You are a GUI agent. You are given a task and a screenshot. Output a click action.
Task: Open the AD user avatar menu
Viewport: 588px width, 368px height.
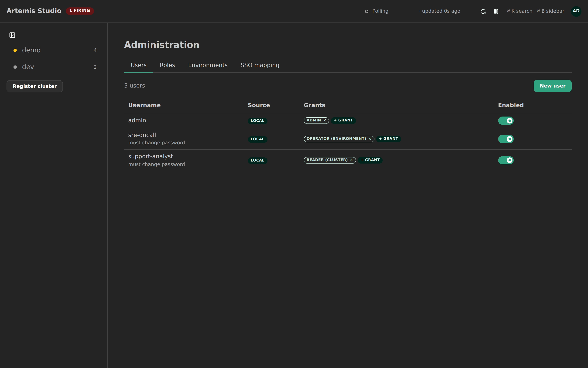(x=576, y=11)
